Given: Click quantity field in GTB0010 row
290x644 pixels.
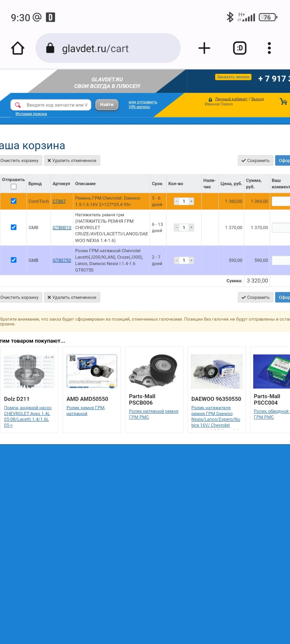Looking at the screenshot, I should click(184, 227).
